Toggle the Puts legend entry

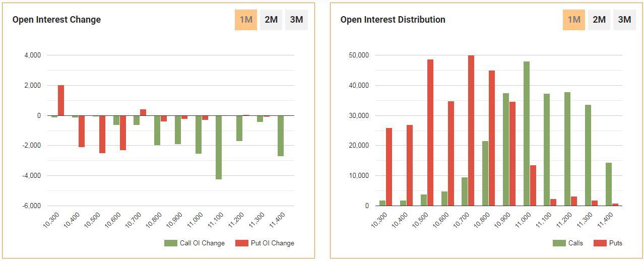[608, 243]
